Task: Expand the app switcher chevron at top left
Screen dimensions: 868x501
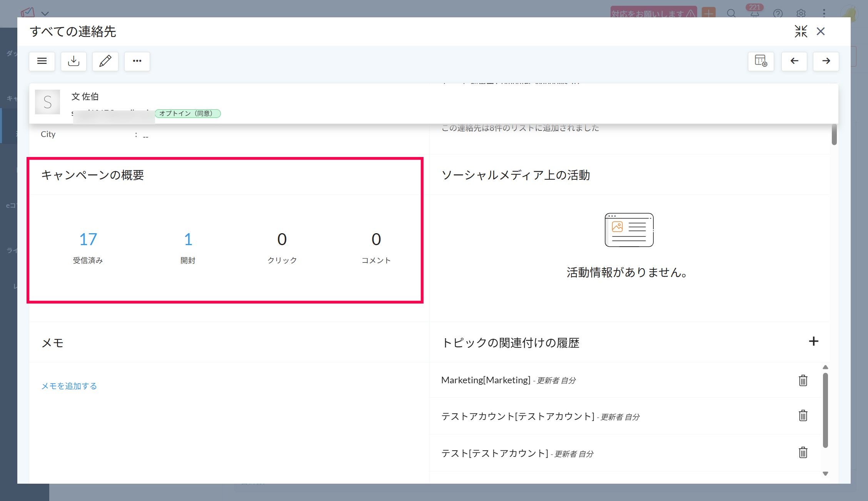Action: [x=45, y=13]
